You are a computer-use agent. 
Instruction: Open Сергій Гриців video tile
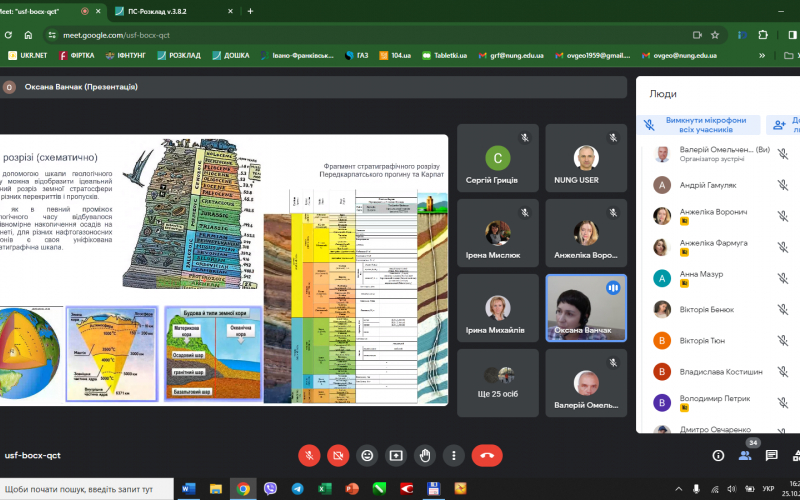point(497,158)
